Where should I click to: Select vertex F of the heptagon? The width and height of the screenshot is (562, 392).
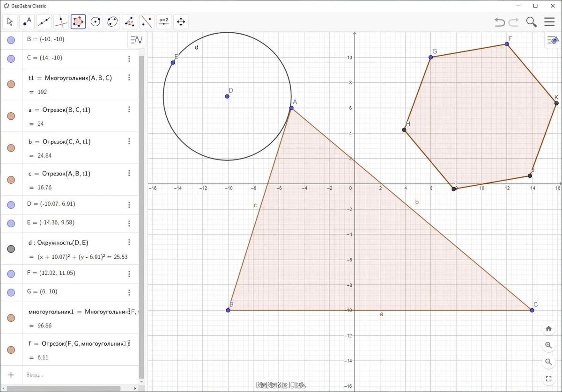pos(507,44)
